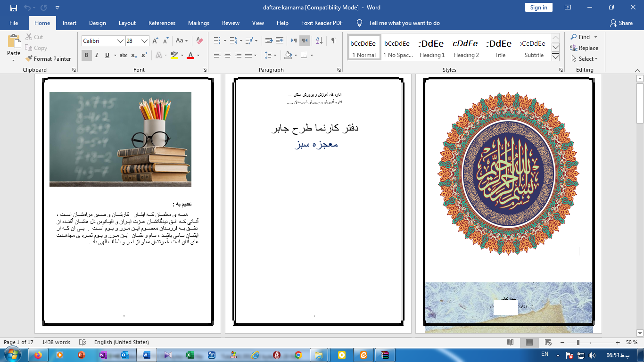Adjust the zoom slider in status bar
This screenshot has height=362, width=644.
pyautogui.click(x=578, y=342)
